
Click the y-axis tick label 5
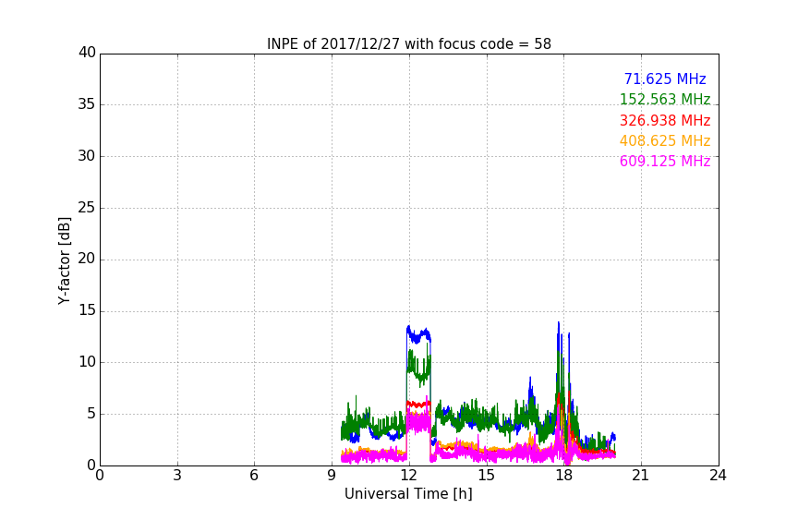click(x=91, y=414)
